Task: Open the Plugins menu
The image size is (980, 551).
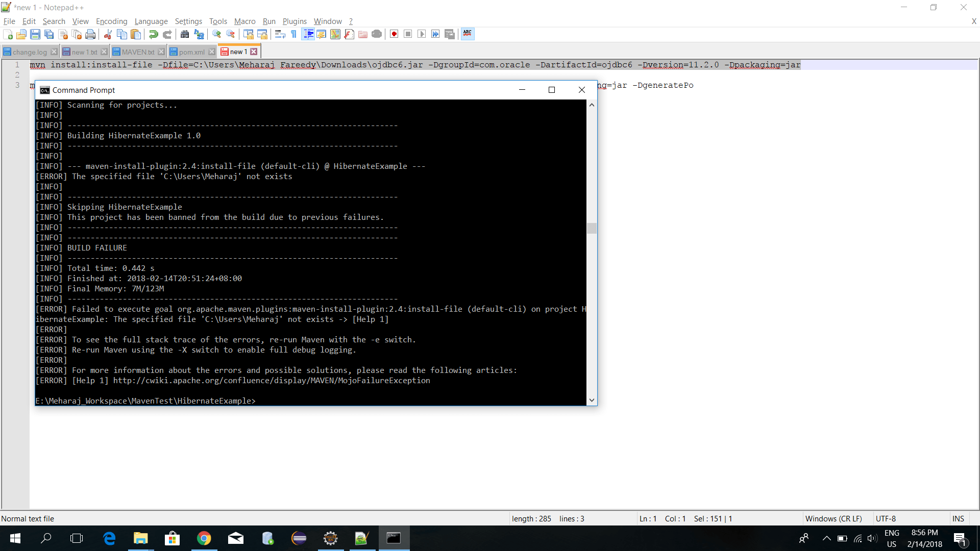Action: [x=295, y=21]
